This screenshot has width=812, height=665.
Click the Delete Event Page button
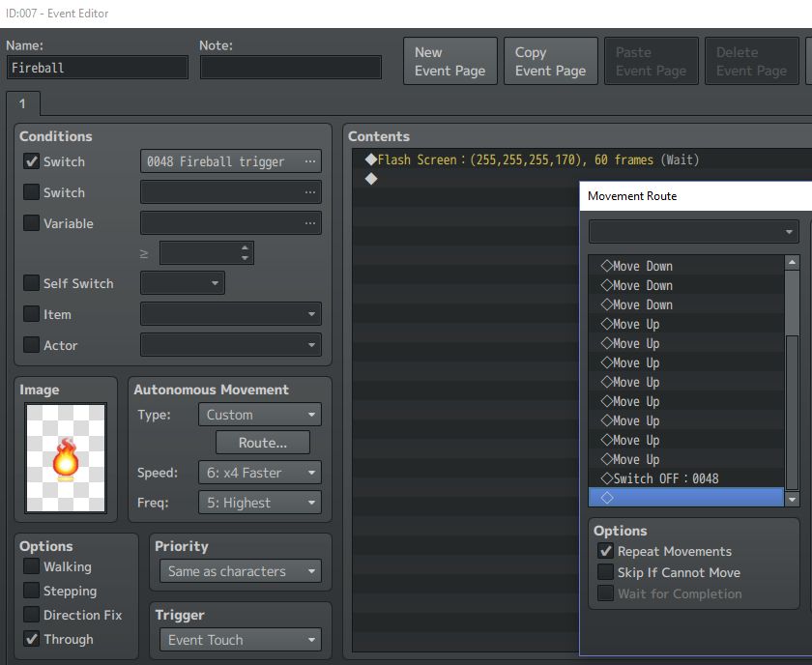click(751, 61)
